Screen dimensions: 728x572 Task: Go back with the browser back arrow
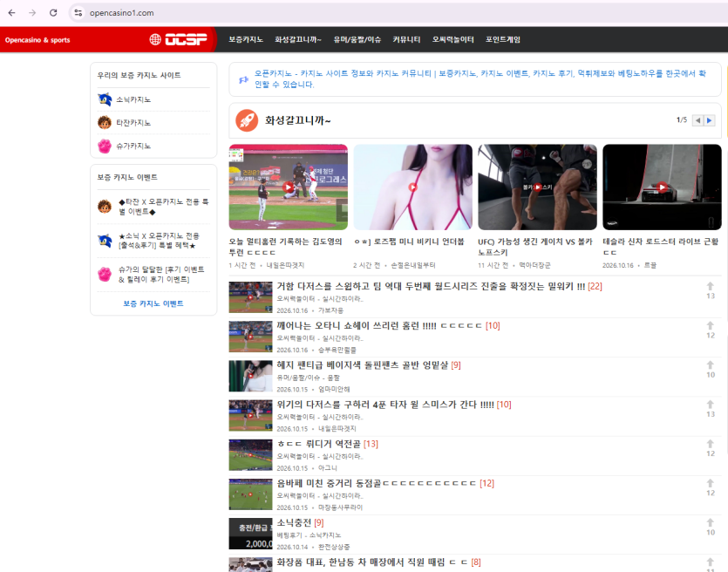[x=12, y=13]
